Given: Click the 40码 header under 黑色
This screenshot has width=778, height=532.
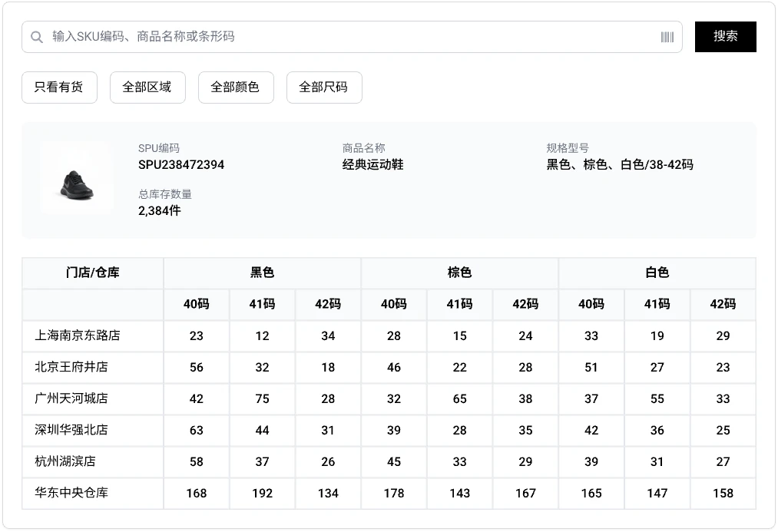Looking at the screenshot, I should (196, 304).
